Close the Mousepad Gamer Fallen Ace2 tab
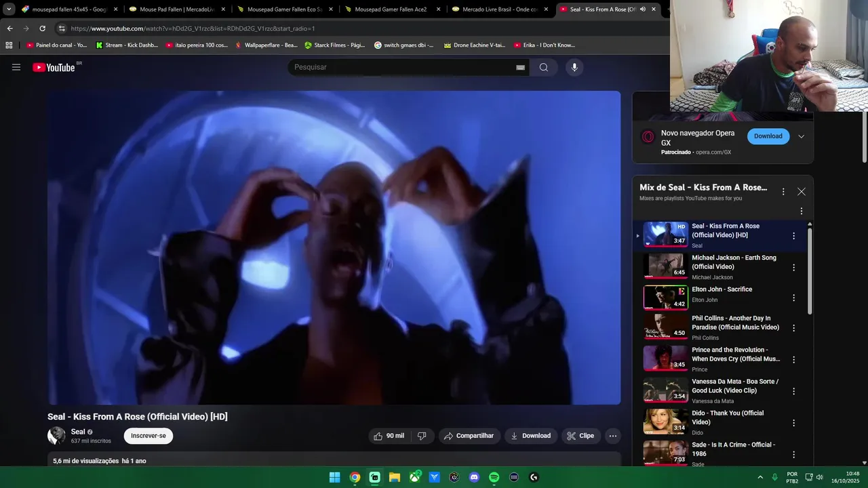Image resolution: width=868 pixels, height=488 pixels. [x=438, y=9]
